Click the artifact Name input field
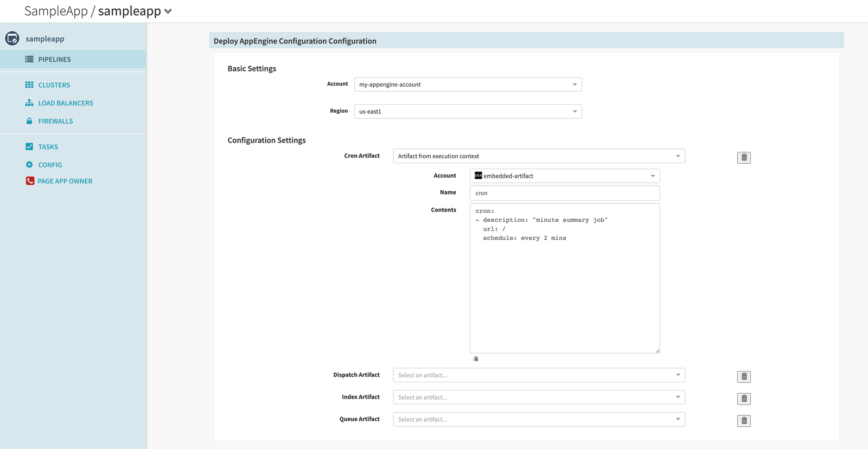Screen dimensions: 868x449 [564, 193]
